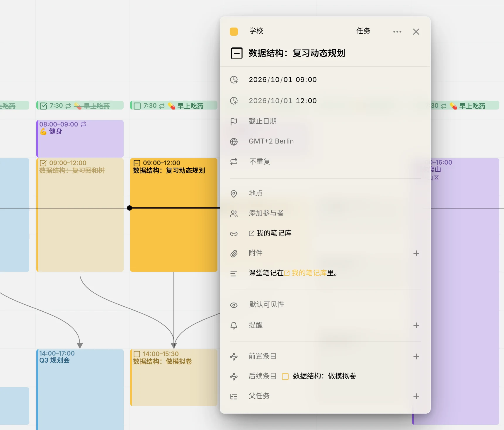Screen dimensions: 504x430
Task: Change timezone GMT+2 Berlin
Action: point(271,141)
